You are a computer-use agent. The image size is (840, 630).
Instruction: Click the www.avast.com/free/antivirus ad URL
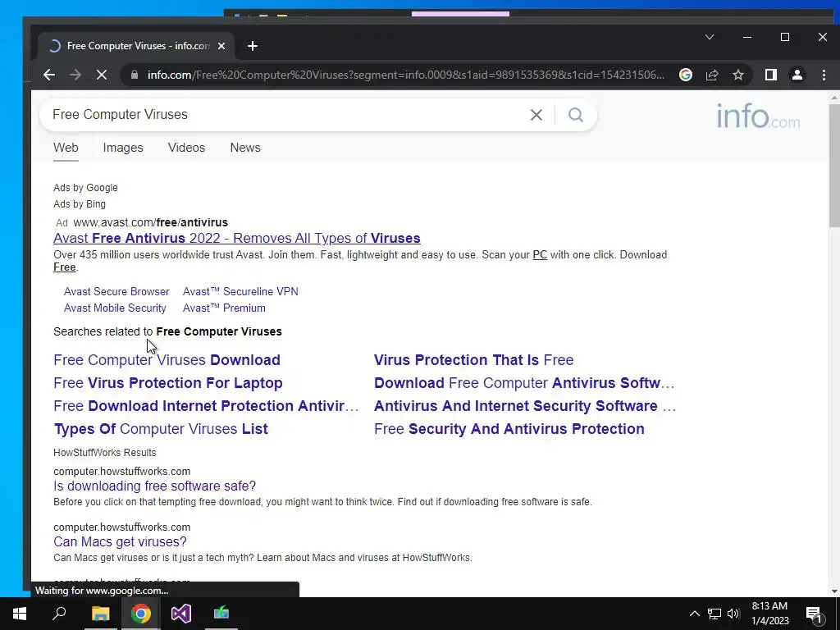coord(151,222)
